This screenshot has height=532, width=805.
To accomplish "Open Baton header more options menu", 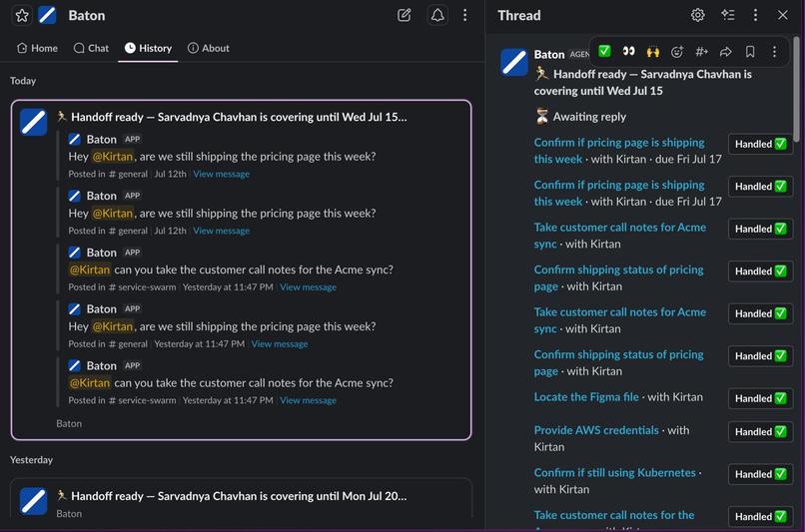I will point(464,15).
